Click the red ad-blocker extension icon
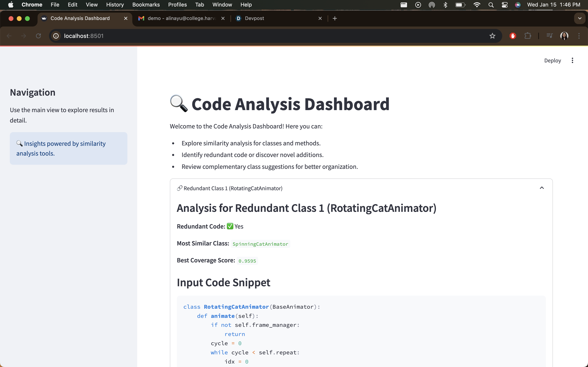The width and height of the screenshot is (588, 367). (x=513, y=36)
